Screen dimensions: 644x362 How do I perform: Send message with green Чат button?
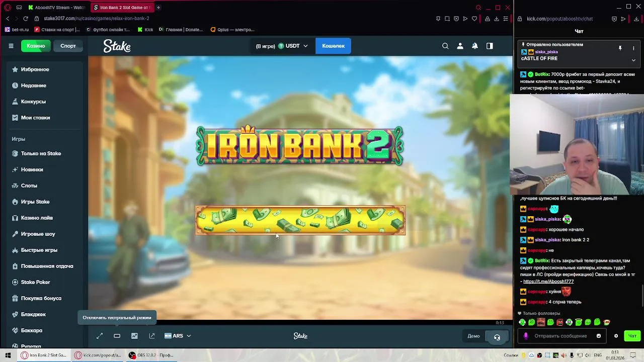click(x=632, y=336)
